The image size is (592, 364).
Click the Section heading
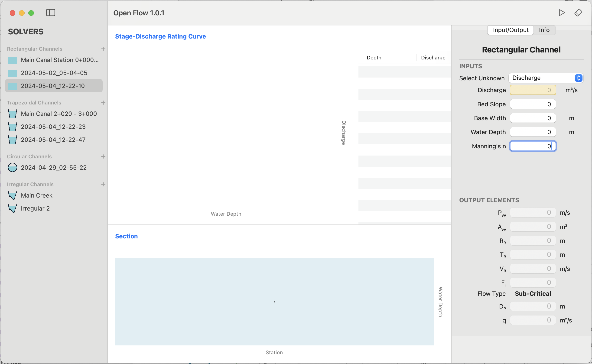[126, 236]
